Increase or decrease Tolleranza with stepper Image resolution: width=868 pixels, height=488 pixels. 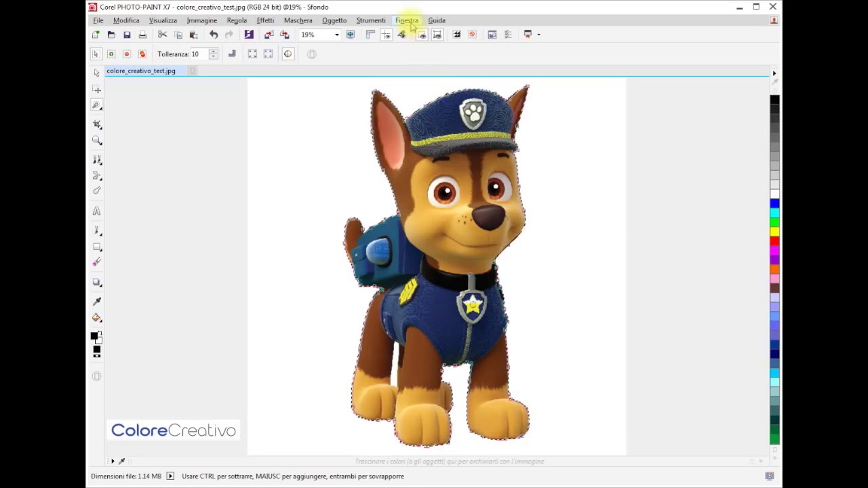click(213, 54)
